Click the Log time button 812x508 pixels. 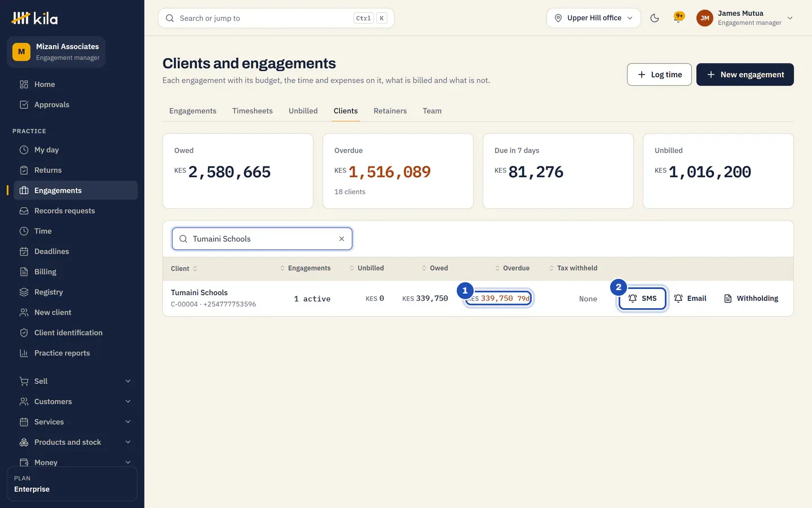659,75
